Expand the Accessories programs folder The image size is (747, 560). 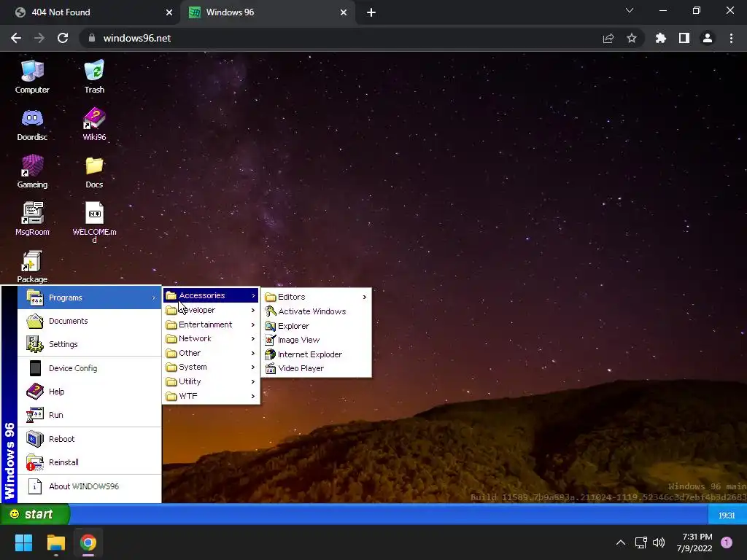(211, 296)
